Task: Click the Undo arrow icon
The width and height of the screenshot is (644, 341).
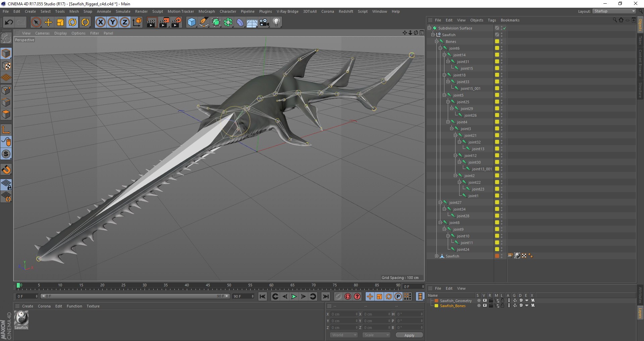Action: click(9, 22)
